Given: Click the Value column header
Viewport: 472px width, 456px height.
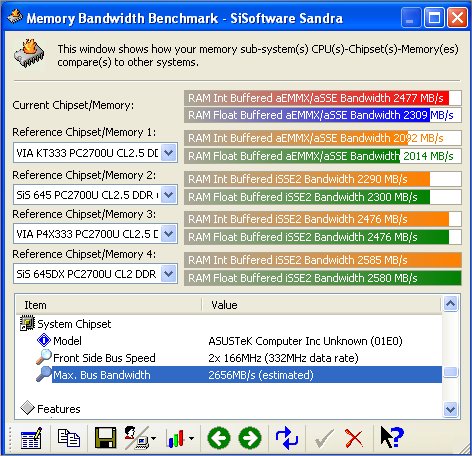Looking at the screenshot, I should [x=322, y=305].
